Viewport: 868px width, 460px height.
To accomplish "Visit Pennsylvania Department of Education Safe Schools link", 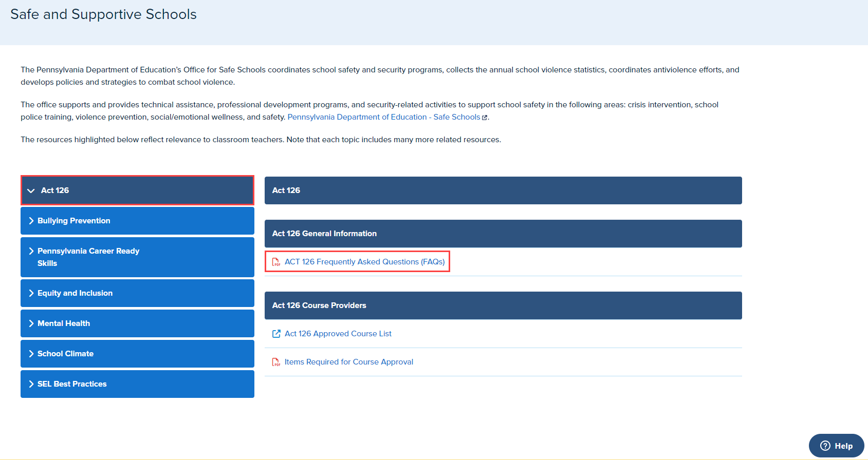I will click(383, 117).
